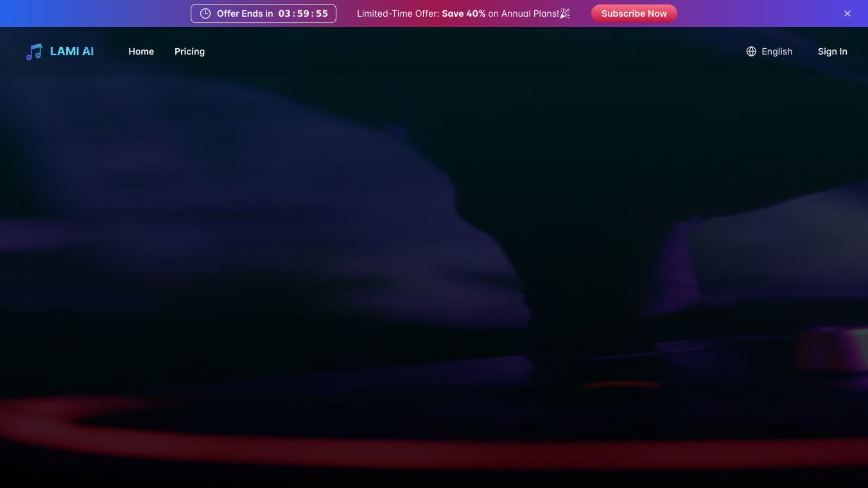Click the Sign In link
The width and height of the screenshot is (868, 488).
[833, 51]
